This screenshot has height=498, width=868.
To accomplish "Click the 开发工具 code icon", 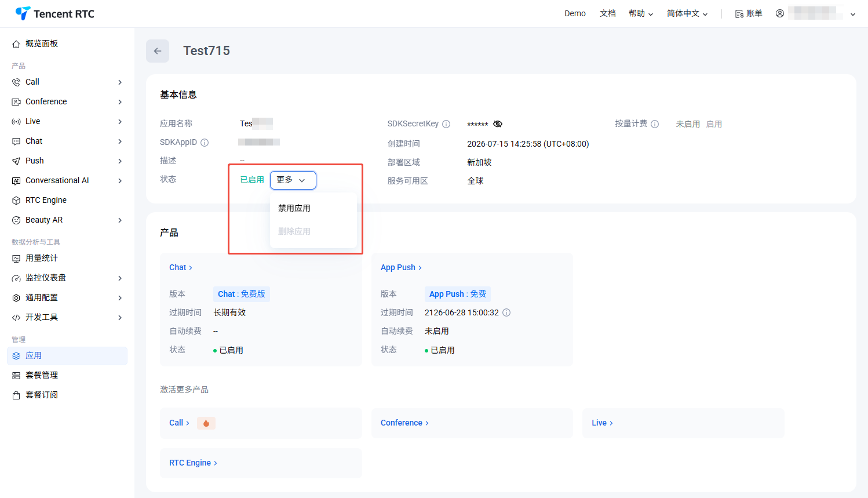I will point(16,318).
